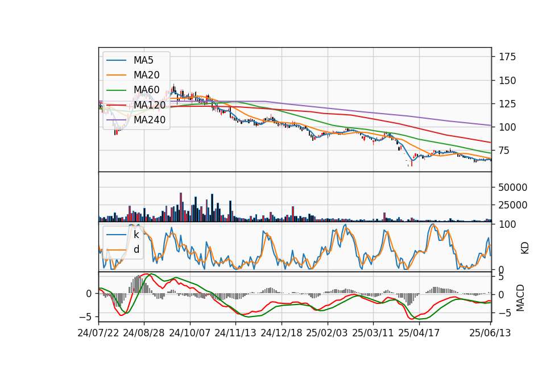Viewport: 546px width, 392px height.
Task: Click the 150 price axis tick label
Action: pyautogui.click(x=507, y=80)
